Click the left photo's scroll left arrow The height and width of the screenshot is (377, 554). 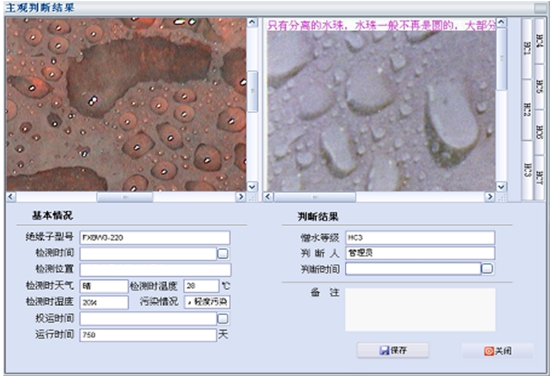click(x=11, y=196)
